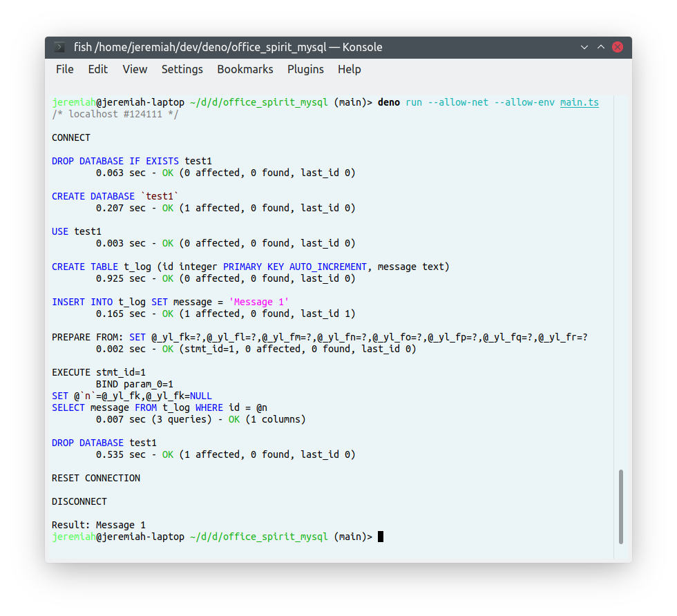The image size is (677, 616).
Task: Click the 'Message 1' string in INSERT statement
Action: (258, 302)
